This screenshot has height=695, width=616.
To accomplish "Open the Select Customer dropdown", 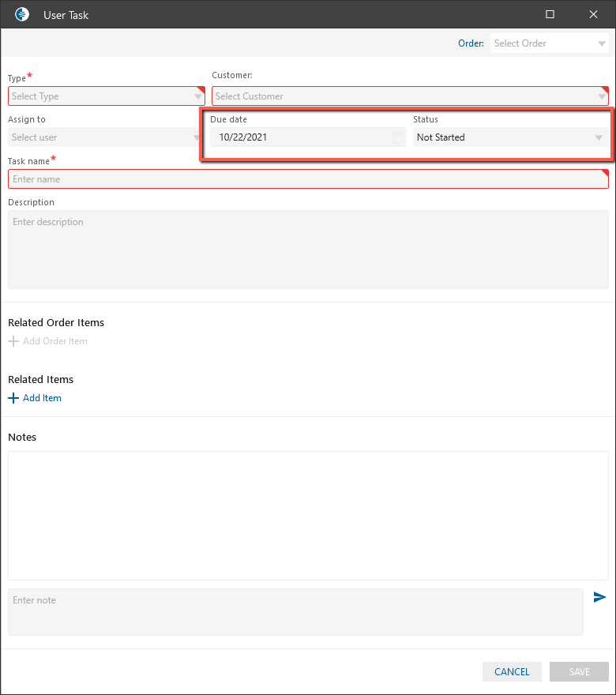I will (602, 97).
